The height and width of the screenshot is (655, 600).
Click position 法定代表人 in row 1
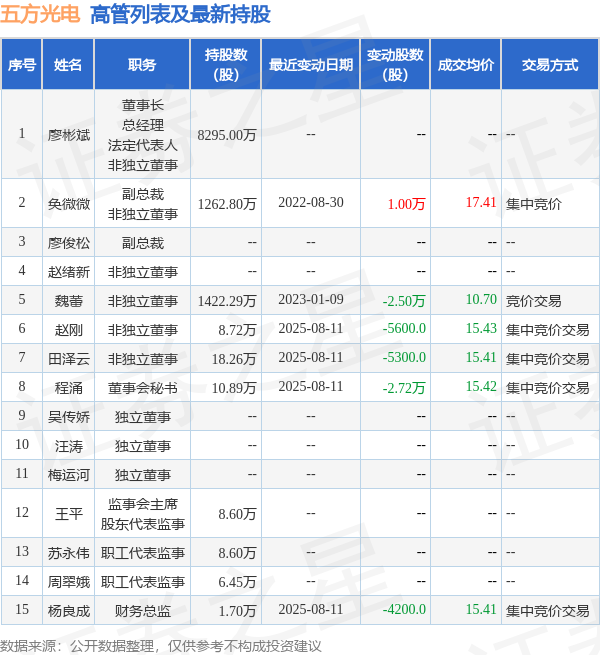click(142, 145)
